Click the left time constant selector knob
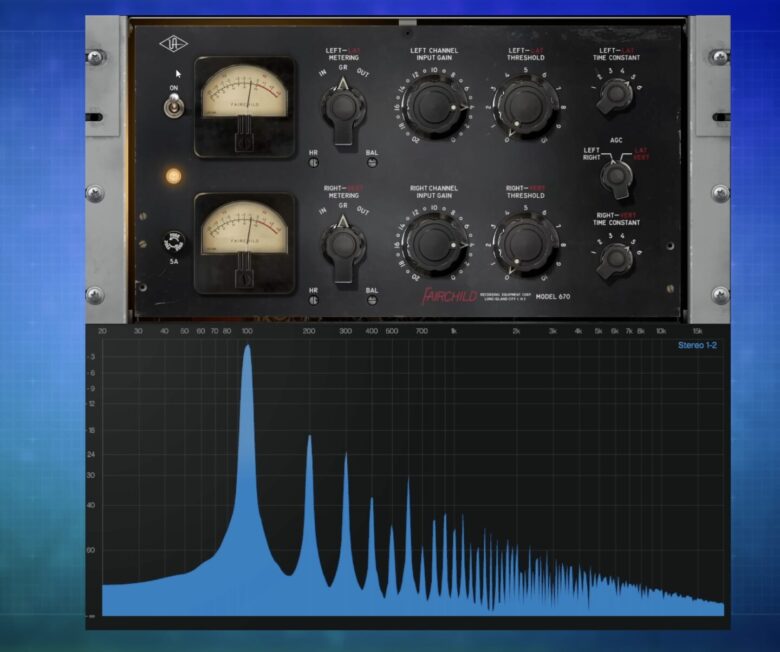The height and width of the screenshot is (652, 780). click(617, 95)
